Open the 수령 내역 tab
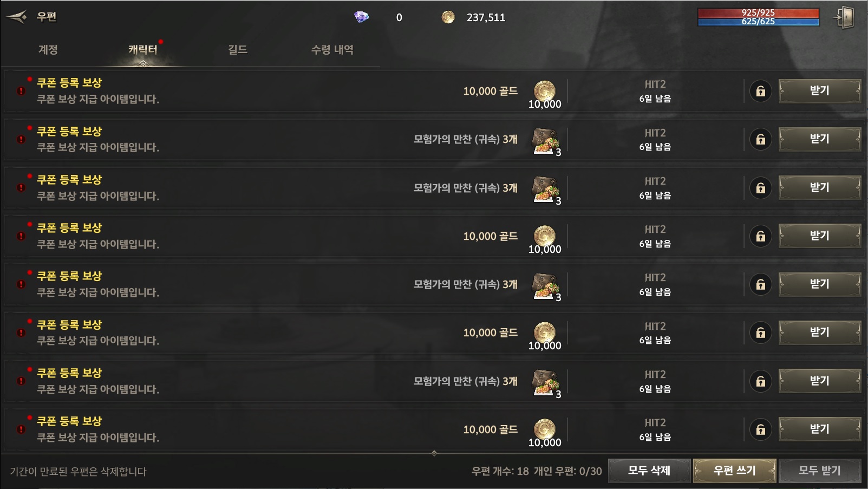Viewport: 868px width, 489px height. [x=332, y=50]
